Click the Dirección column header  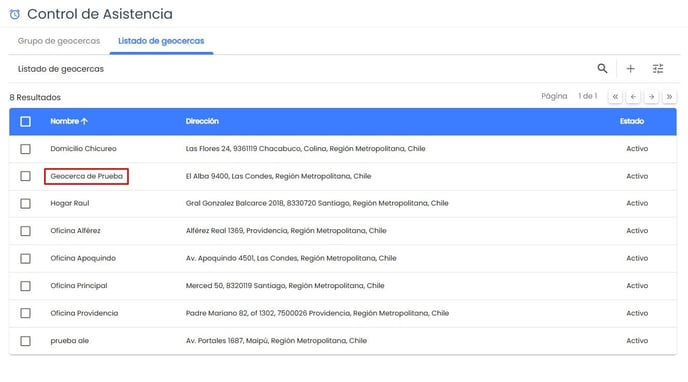pyautogui.click(x=202, y=121)
